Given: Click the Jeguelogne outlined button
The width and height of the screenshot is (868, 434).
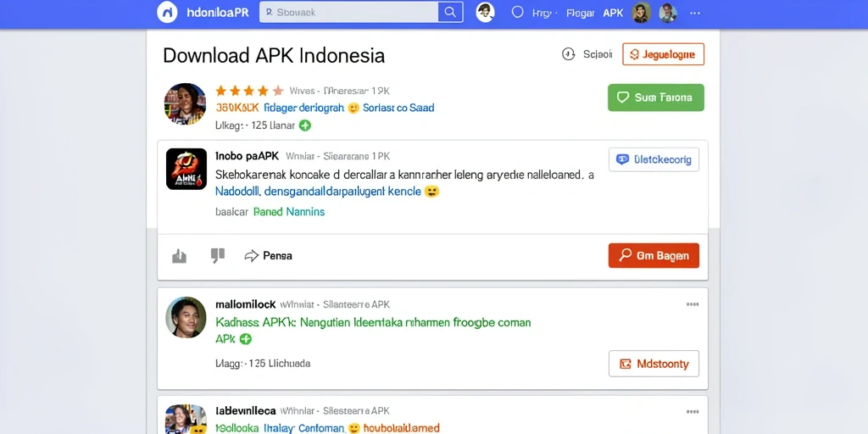Looking at the screenshot, I should 663,54.
